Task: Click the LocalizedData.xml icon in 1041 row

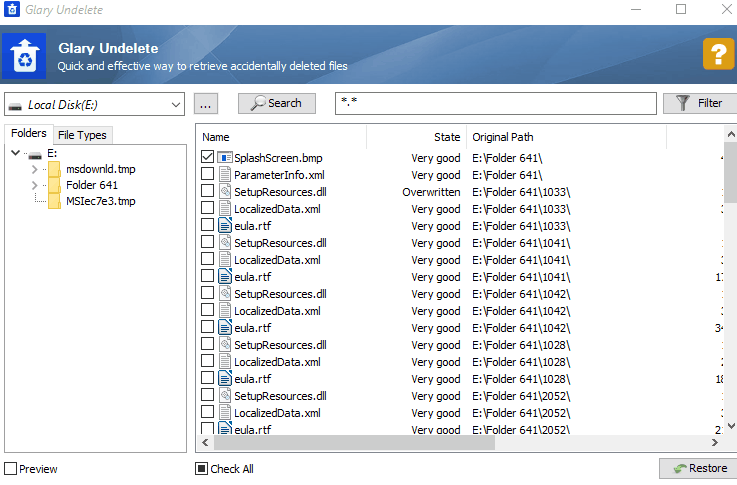Action: pos(225,259)
